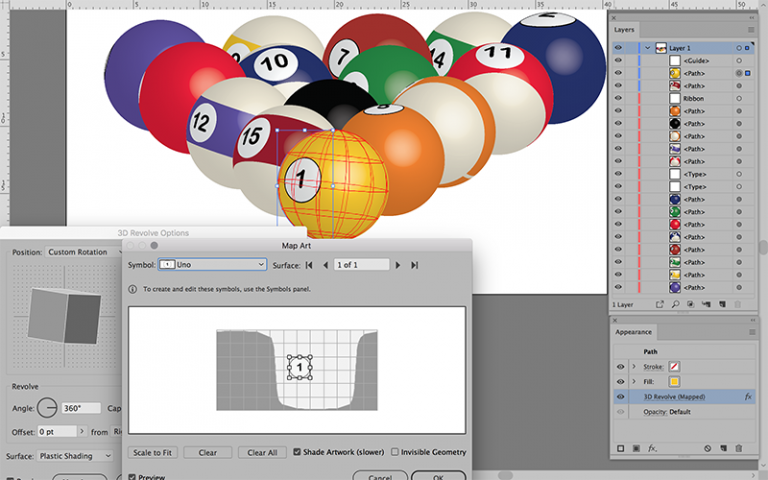Viewport: 768px width, 480px height.
Task: Hide the Ribbon sublayer
Action: (x=618, y=98)
